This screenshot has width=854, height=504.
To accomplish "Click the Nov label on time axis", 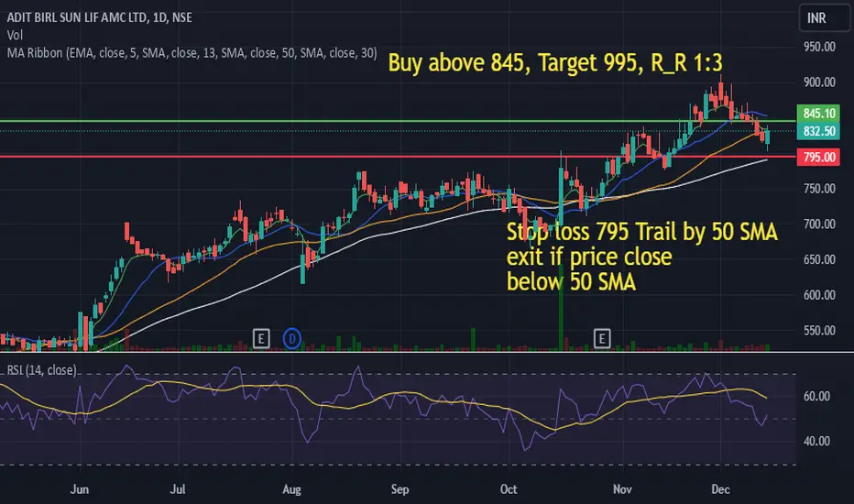I will 622,489.
